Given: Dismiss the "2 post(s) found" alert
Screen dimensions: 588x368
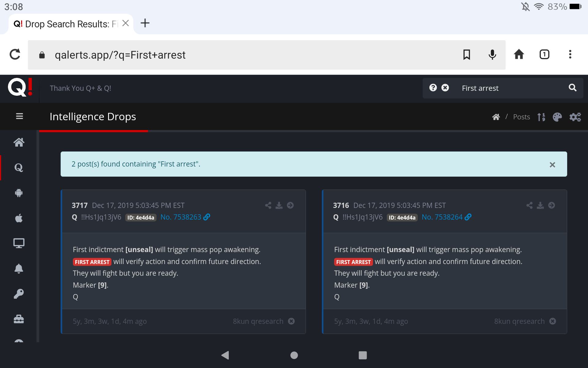Looking at the screenshot, I should click(x=552, y=165).
